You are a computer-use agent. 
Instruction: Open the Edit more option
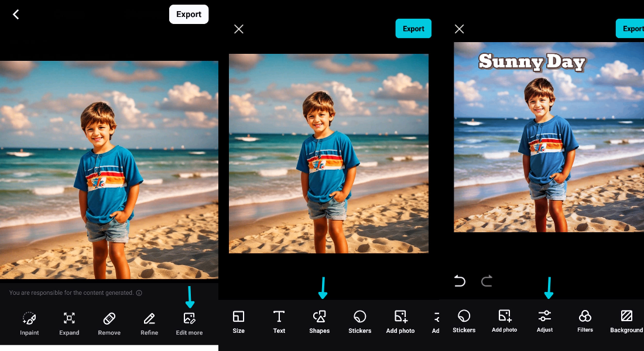[189, 324]
